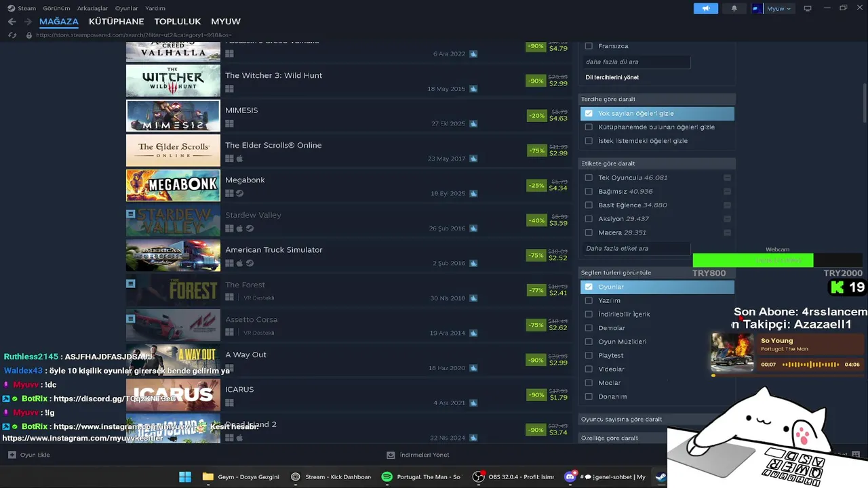Open the Arkadaşlar menu
868x488 pixels.
[92, 8]
